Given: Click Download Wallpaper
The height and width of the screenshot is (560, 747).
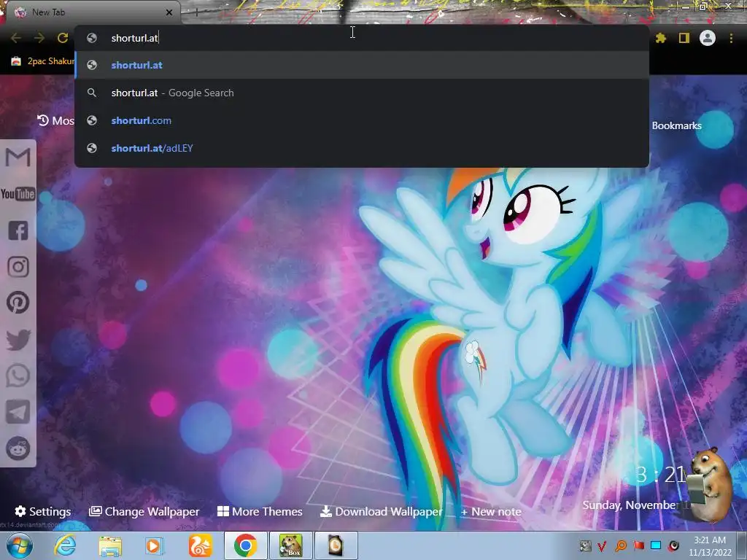Looking at the screenshot, I should coord(381,511).
